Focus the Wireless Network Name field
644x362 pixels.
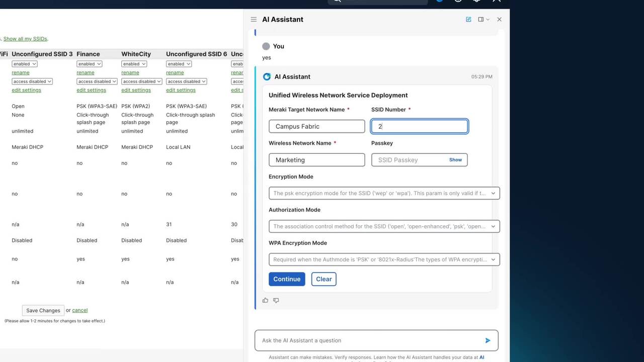point(316,160)
